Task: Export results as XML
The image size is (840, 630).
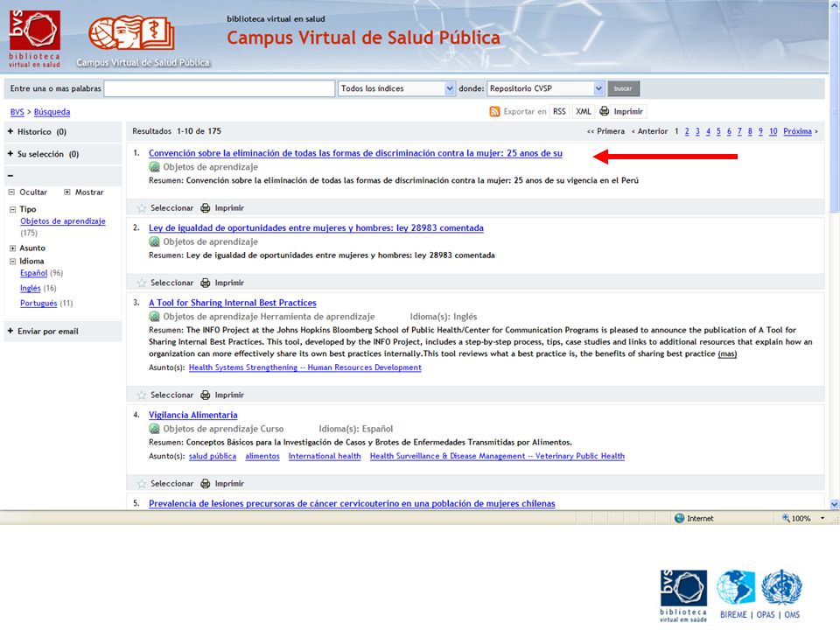Action: (584, 111)
